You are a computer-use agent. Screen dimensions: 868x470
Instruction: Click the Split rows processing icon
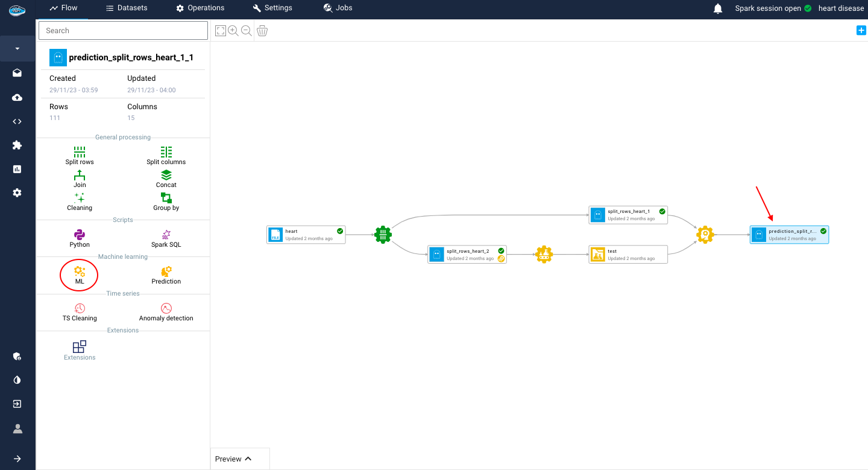point(80,152)
